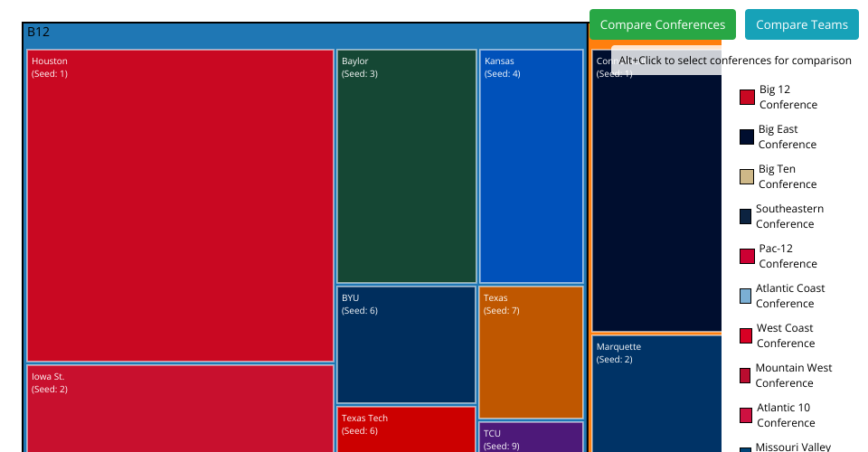Select West Coast Conference legend label
The image size is (868, 452).
[785, 335]
